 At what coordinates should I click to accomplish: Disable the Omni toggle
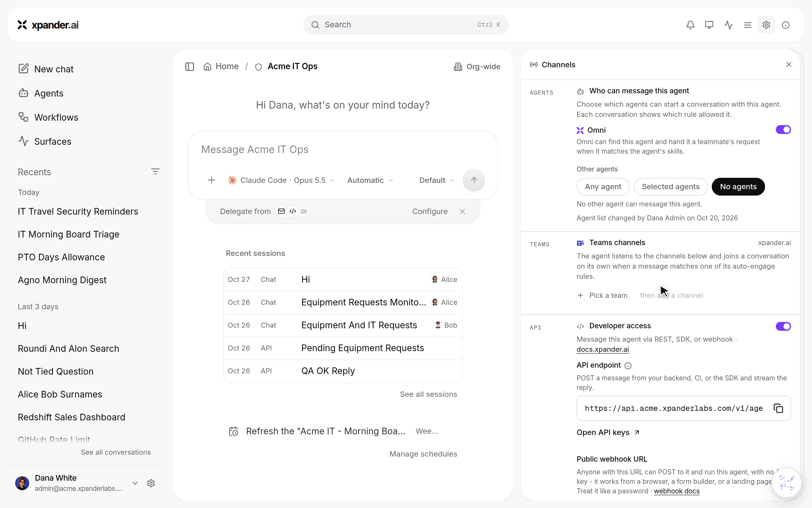tap(783, 130)
